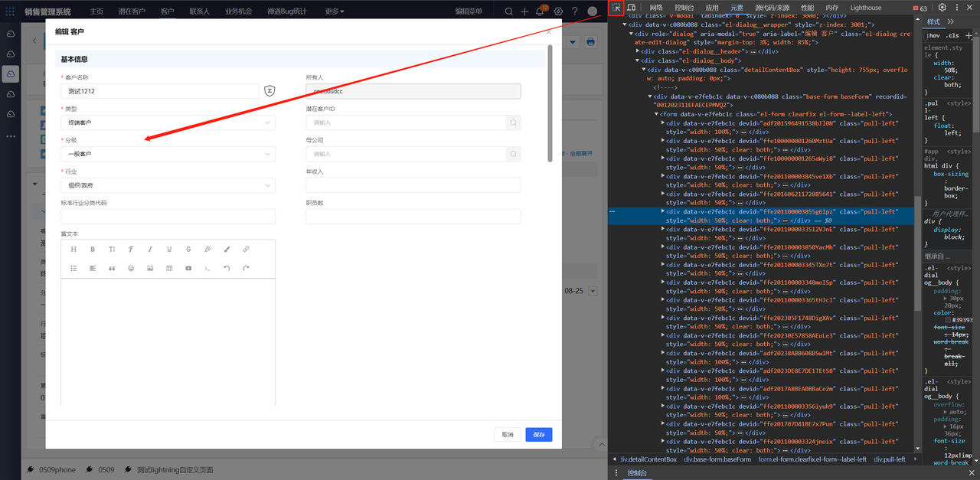Toggle the :hov element state panel
Screen dimensions: 980x480
(x=933, y=35)
